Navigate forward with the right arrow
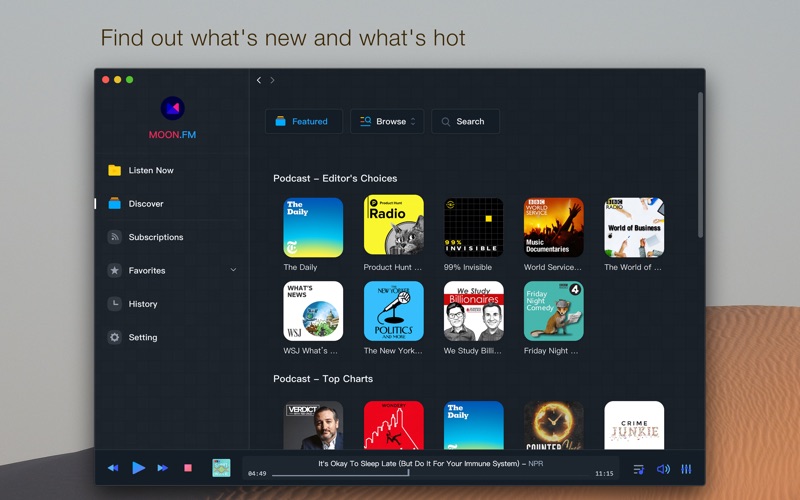 tap(272, 80)
